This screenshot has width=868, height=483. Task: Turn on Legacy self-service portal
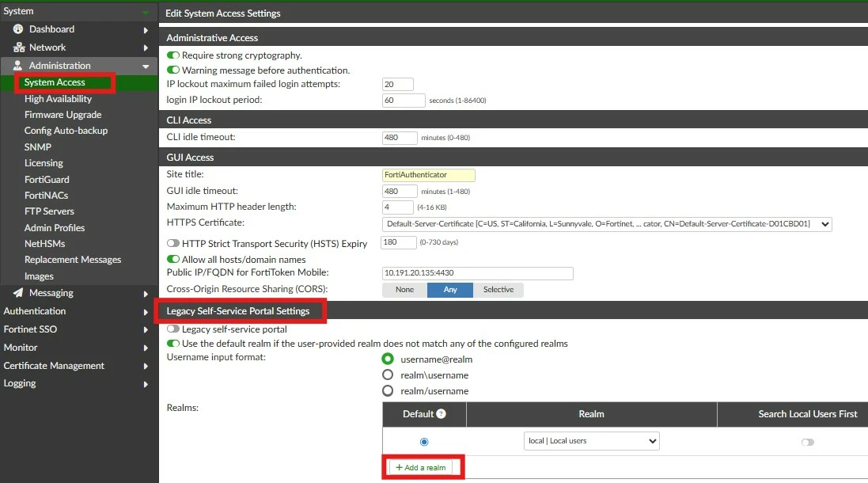[173, 329]
